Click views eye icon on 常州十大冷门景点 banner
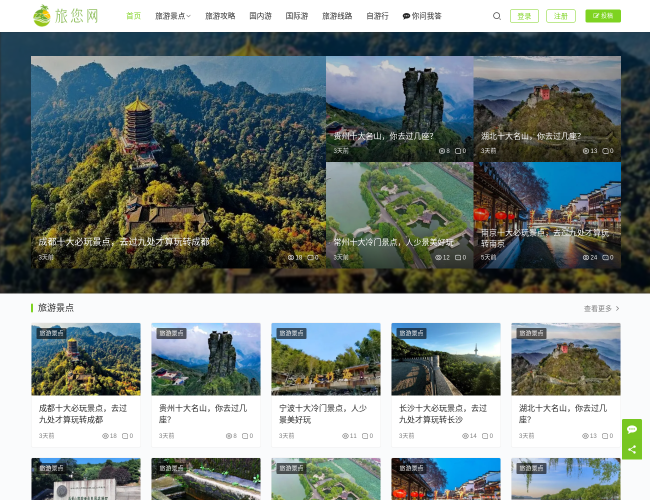The height and width of the screenshot is (500, 650). click(x=438, y=257)
